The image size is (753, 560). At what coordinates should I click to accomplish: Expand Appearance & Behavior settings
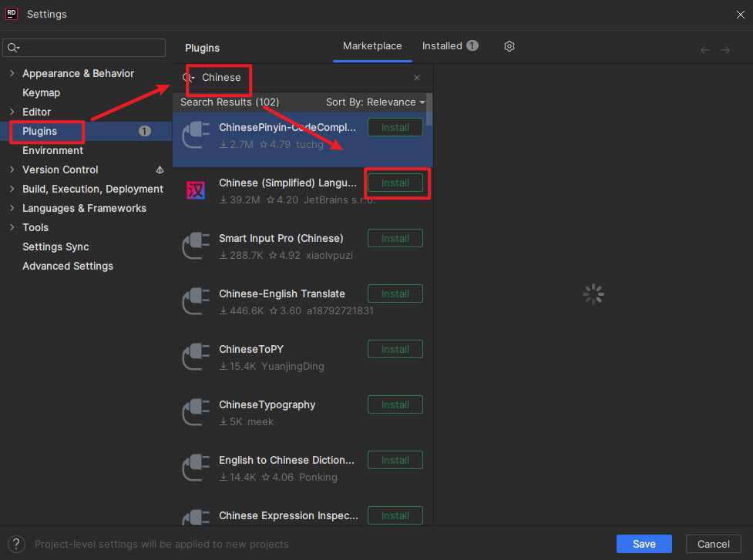coord(12,73)
